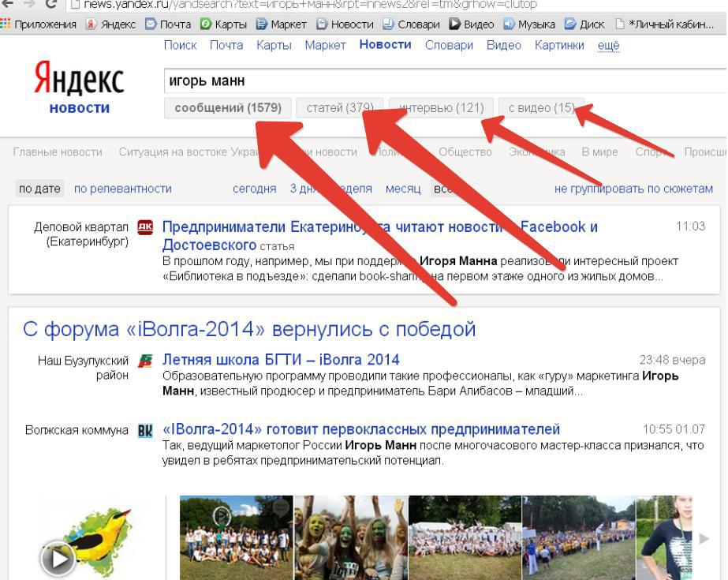Click the Наш Бузулукский район source icon
Image resolution: width=728 pixels, height=580 pixels.
(145, 361)
